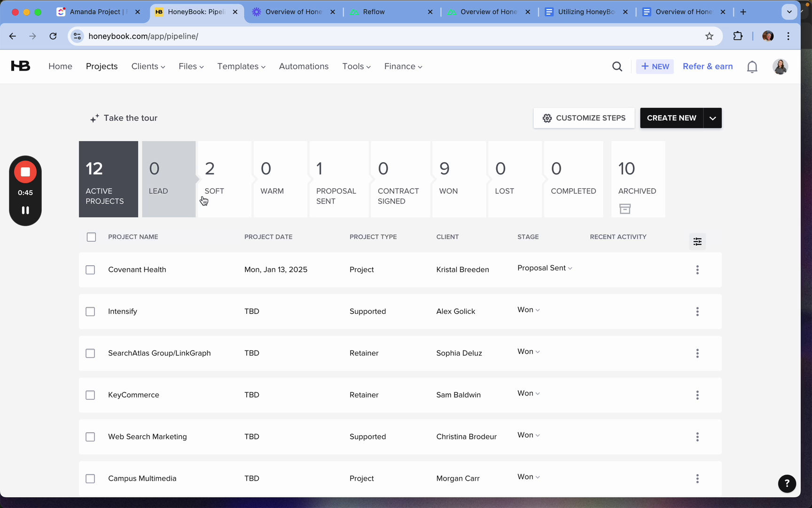Go to the Automations menu item
Screen dimensions: 812x508
(x=304, y=67)
